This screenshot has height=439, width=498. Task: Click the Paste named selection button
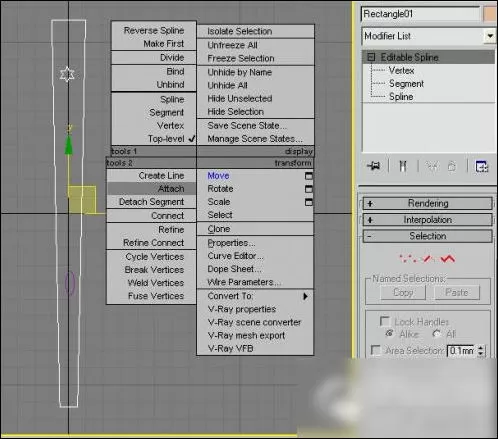457,292
